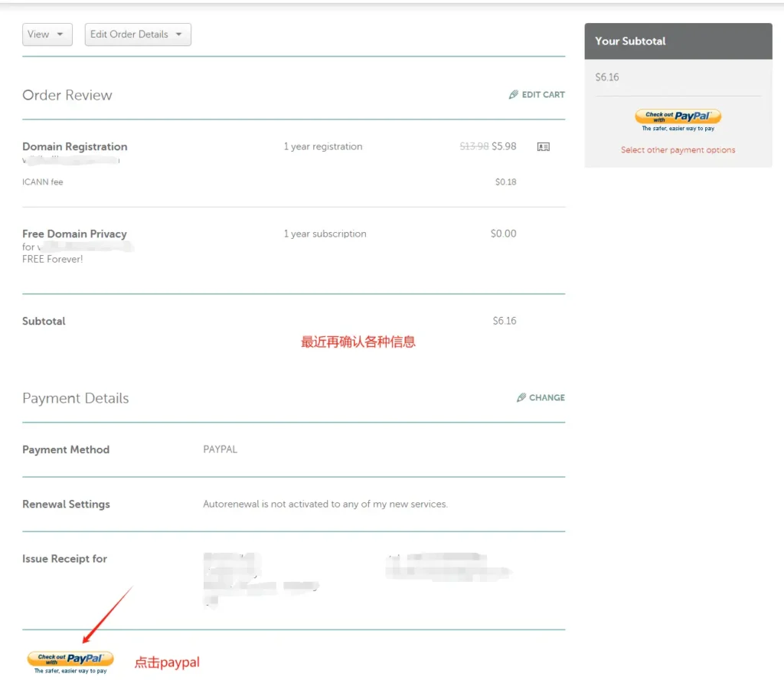
Task: Click the CHANGE link in Payment Details
Action: tap(547, 397)
